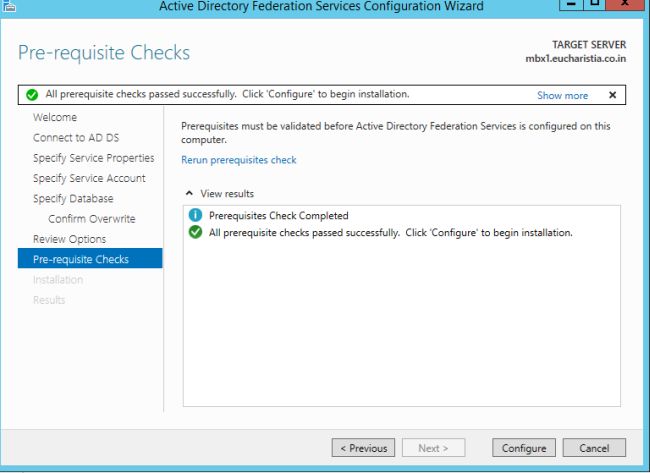Click the Pre-requisite Checks page heading
Screen dimensions: 650x473
pyautogui.click(x=104, y=53)
